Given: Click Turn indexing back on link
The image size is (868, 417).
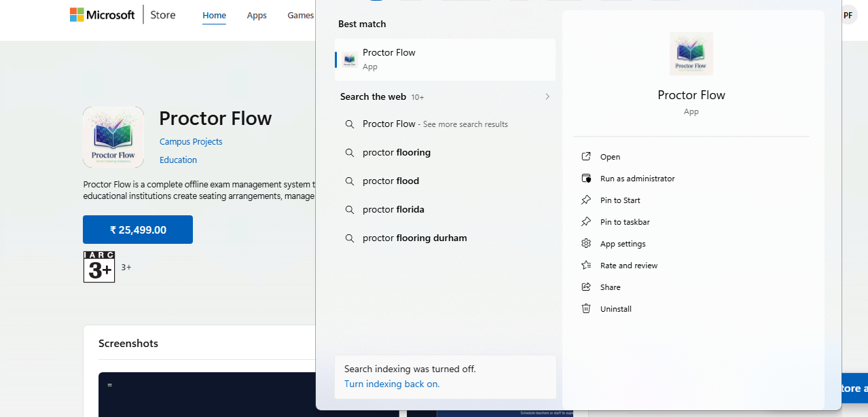Looking at the screenshot, I should click(x=392, y=384).
